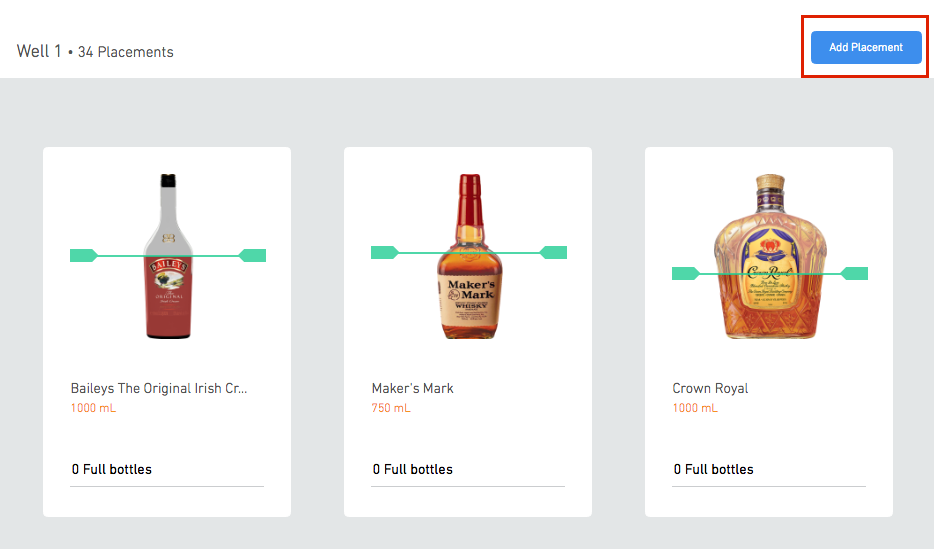Click the 1000 mL size under Crown Royal
This screenshot has width=934, height=549.
click(x=695, y=408)
